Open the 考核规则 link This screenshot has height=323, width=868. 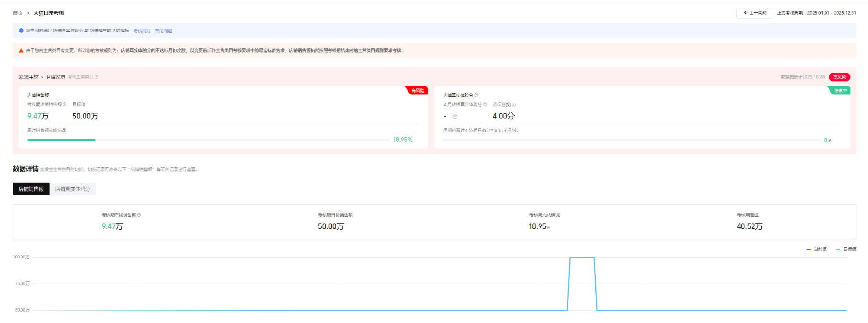point(142,31)
